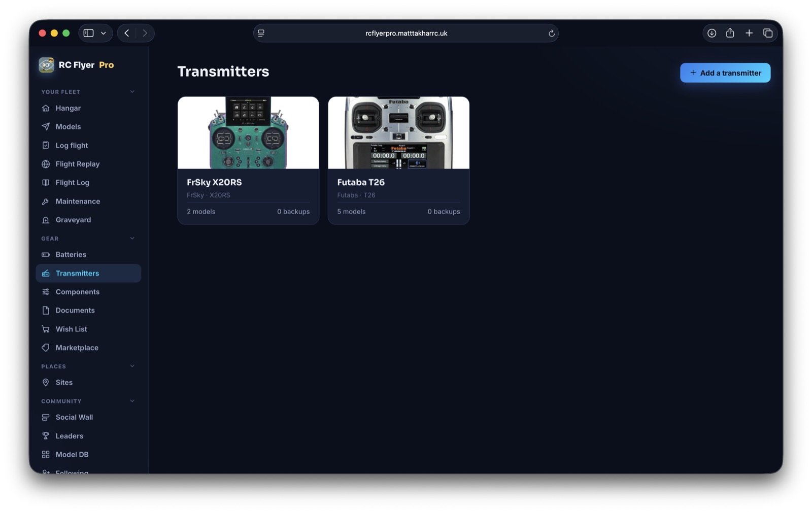This screenshot has width=812, height=512.
Task: Open the Models page
Action: tap(88, 127)
